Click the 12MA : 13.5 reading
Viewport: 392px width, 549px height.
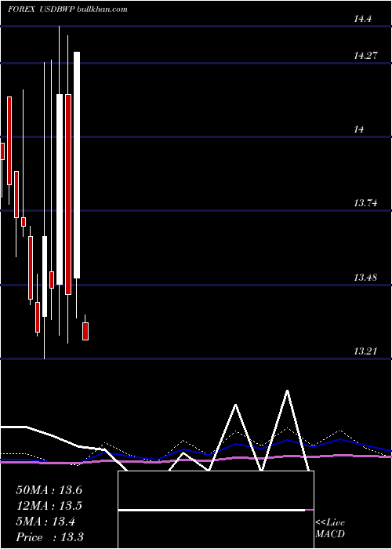tap(49, 506)
